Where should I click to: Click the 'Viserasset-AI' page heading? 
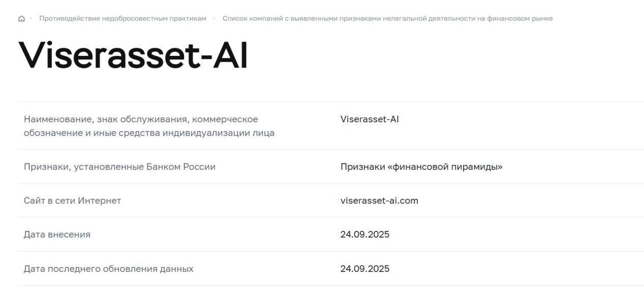[133, 55]
